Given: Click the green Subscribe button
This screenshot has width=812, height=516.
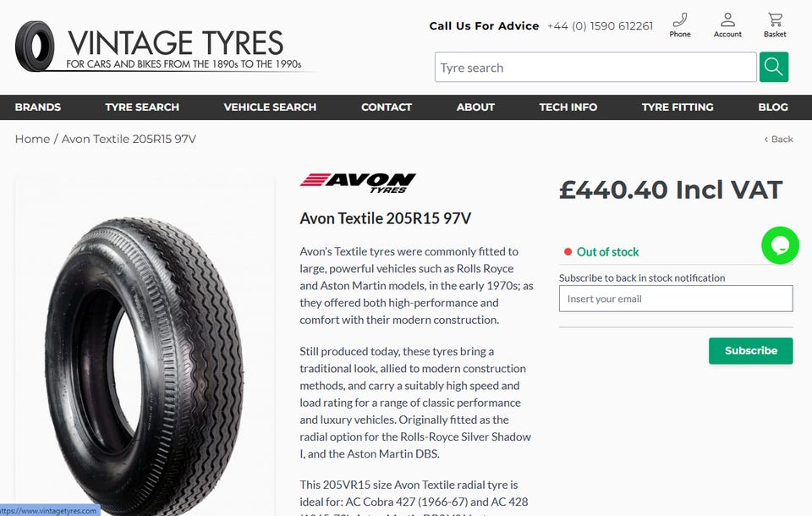Looking at the screenshot, I should (x=751, y=351).
